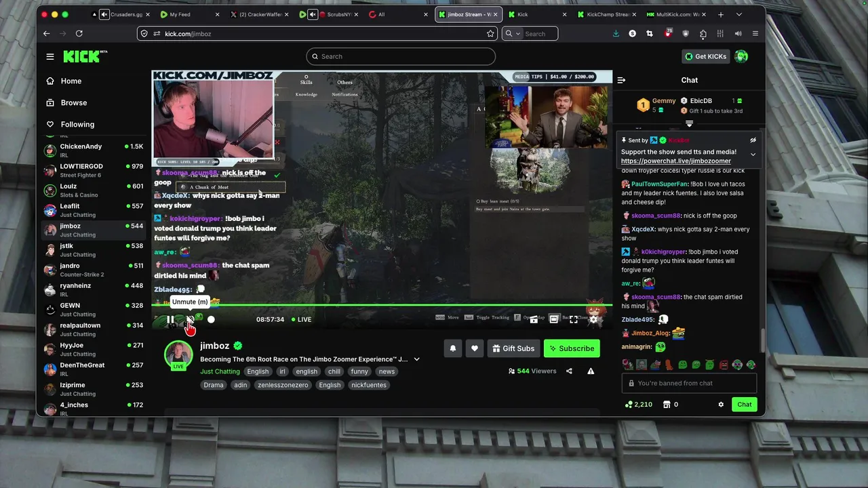Screen dimensions: 868x488
Task: Open LOWTIERGOD channel in sidebar
Action: click(x=94, y=170)
